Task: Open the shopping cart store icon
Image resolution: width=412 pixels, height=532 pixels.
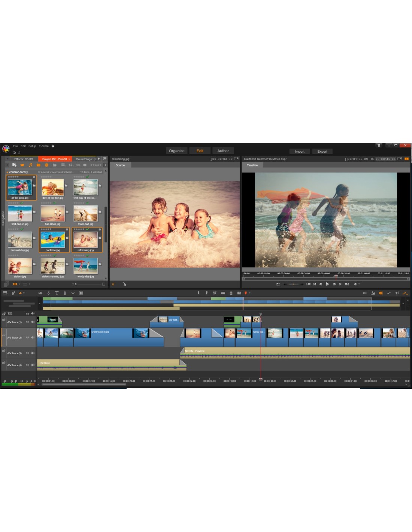Action: coord(379,145)
